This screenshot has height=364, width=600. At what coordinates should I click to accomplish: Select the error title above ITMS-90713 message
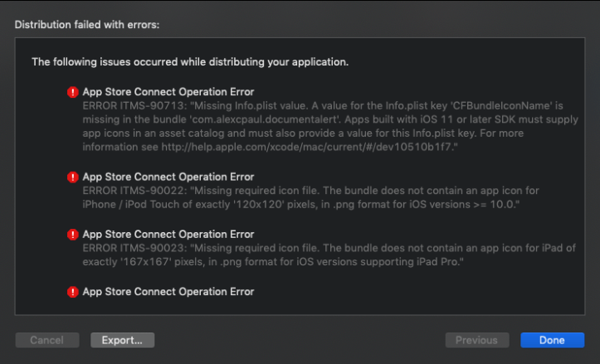(x=168, y=92)
